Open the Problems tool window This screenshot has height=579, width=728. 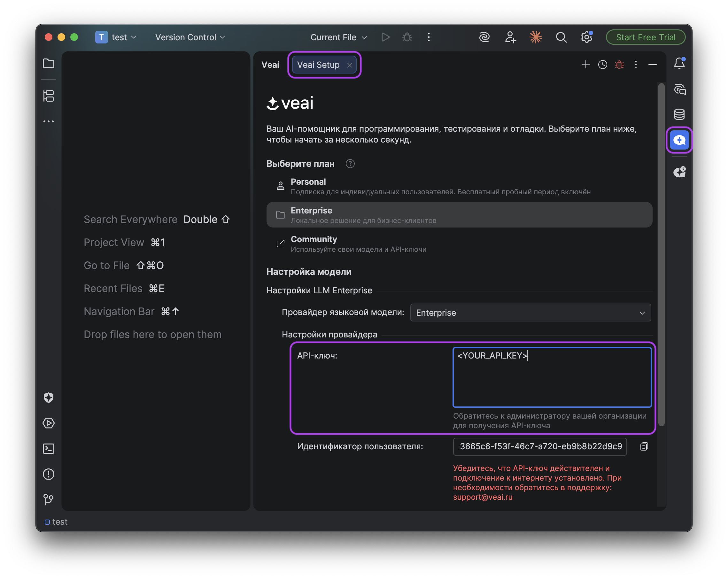coord(49,474)
